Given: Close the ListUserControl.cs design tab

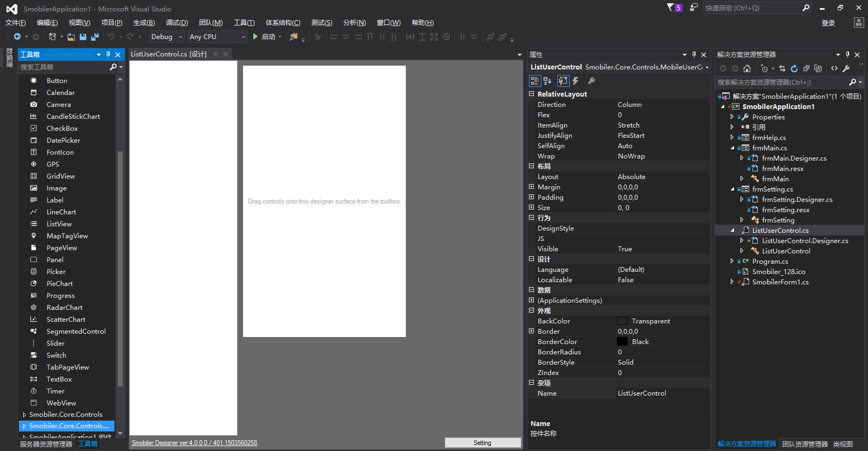Looking at the screenshot, I should point(226,54).
